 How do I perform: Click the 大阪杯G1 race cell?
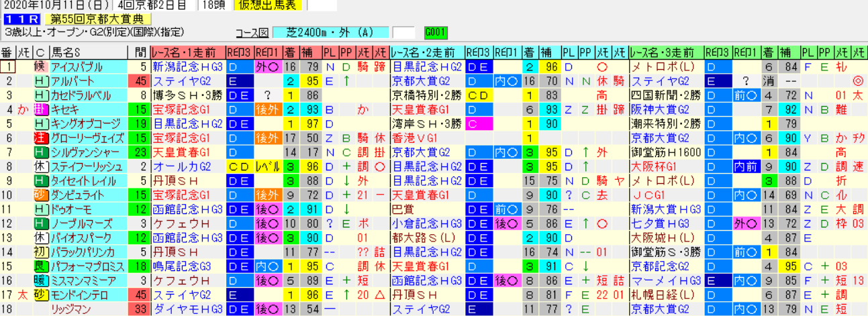coord(666,166)
